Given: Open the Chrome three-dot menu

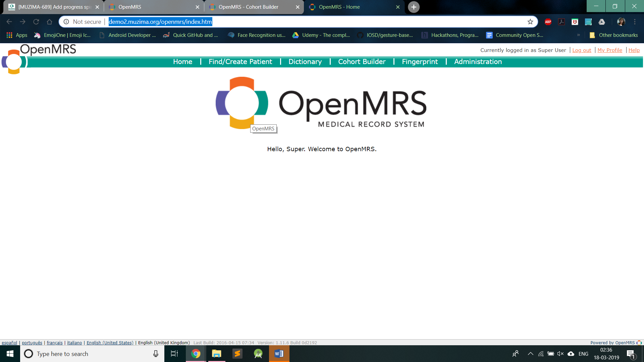Looking at the screenshot, I should click(x=635, y=22).
